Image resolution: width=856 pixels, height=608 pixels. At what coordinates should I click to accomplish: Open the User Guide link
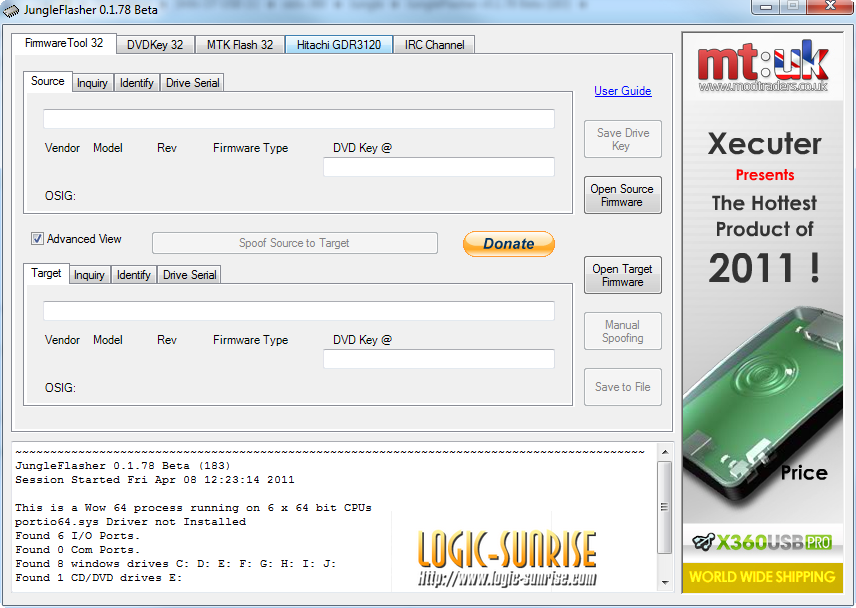coord(622,91)
